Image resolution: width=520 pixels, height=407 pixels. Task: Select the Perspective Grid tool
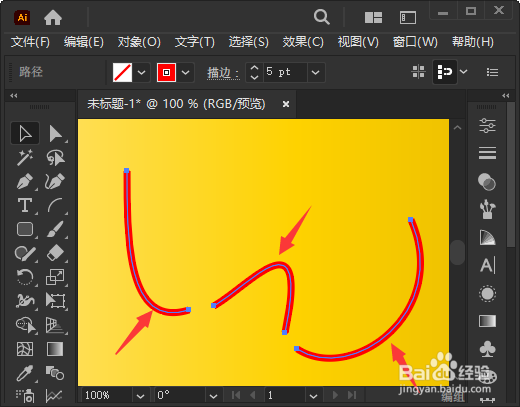pyautogui.click(x=55, y=325)
